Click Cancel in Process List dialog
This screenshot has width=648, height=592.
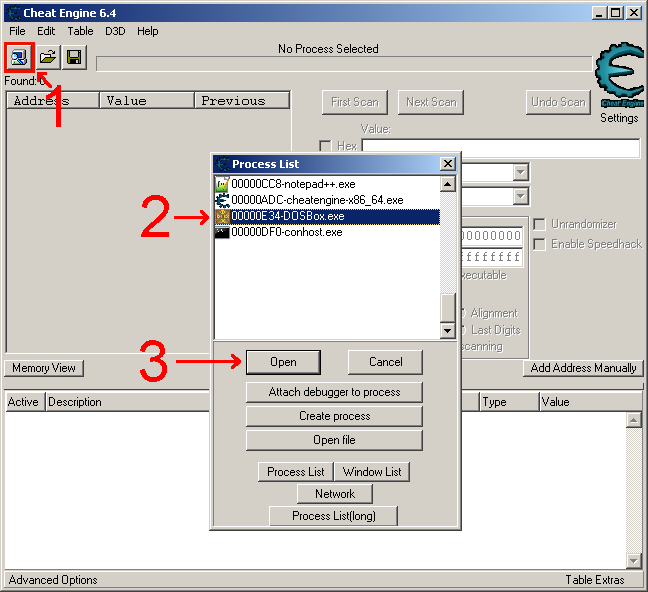[x=385, y=362]
